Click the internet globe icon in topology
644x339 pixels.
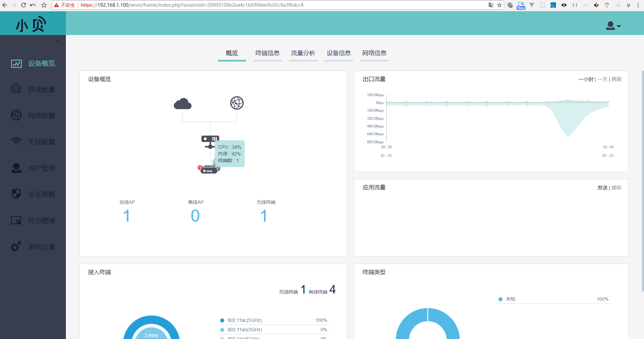pyautogui.click(x=237, y=103)
